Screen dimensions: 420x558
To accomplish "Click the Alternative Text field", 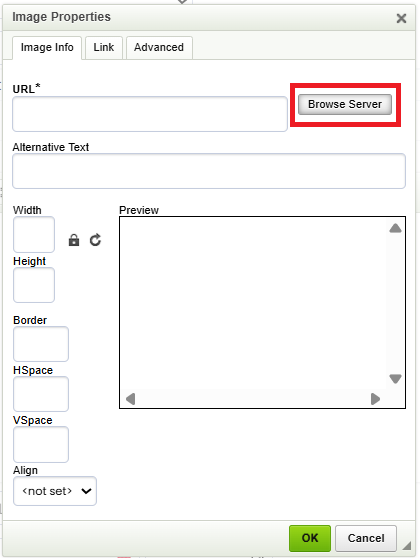I will [209, 171].
